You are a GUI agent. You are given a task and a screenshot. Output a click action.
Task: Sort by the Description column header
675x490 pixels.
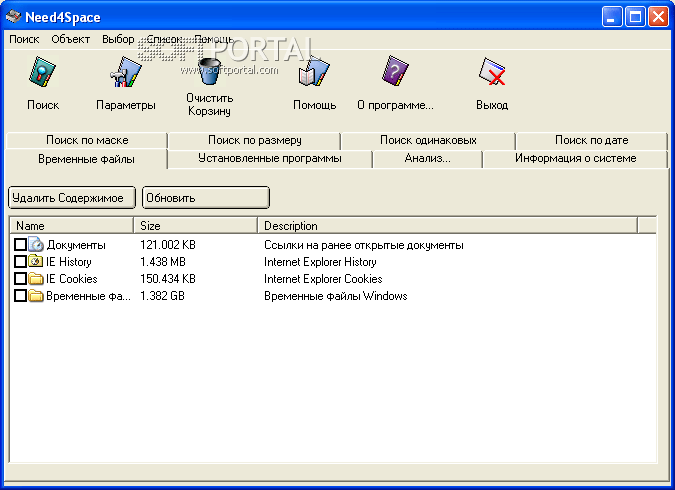(447, 226)
